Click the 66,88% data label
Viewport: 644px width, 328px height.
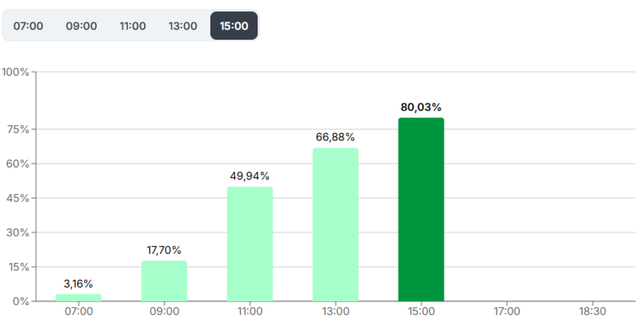(x=335, y=137)
